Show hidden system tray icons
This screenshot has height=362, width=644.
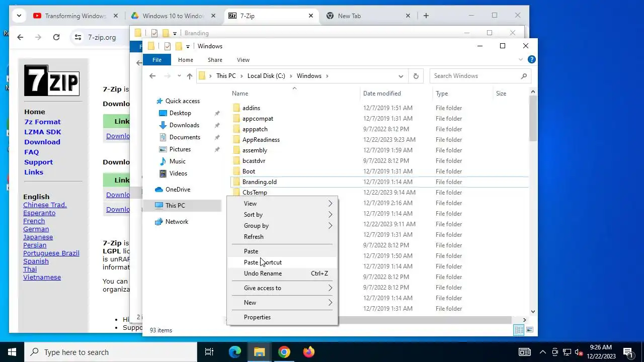pyautogui.click(x=543, y=352)
